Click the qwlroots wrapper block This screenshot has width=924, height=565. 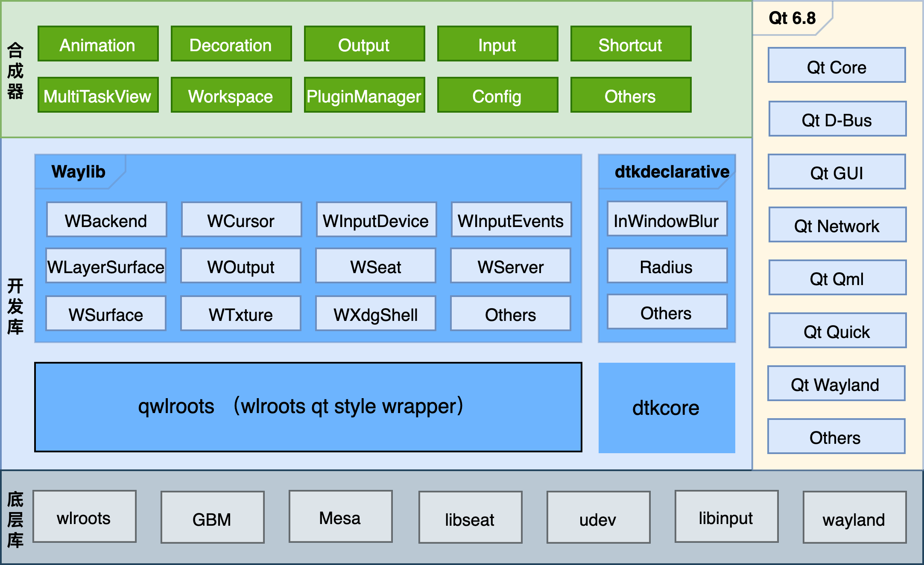[x=308, y=407]
